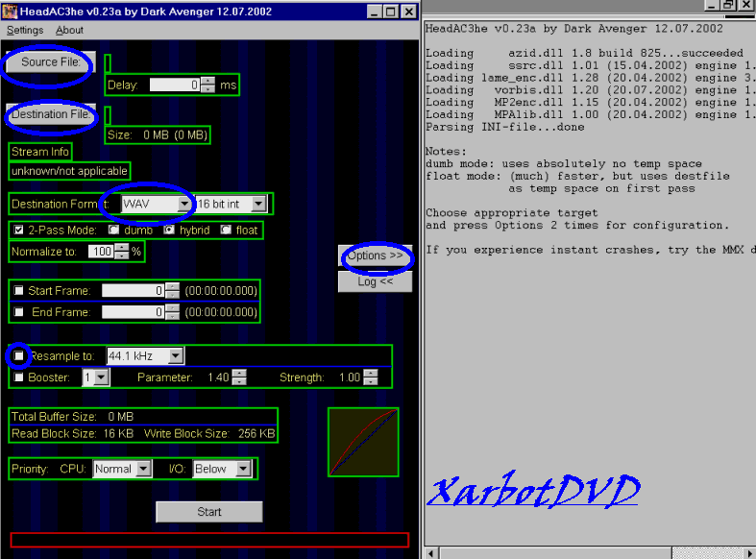Enable the Start Frame checkbox
The image size is (756, 559).
pyautogui.click(x=18, y=291)
